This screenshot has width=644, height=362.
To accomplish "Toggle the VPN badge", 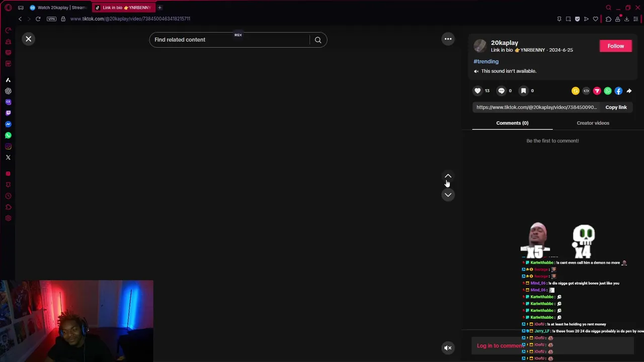I will (x=51, y=19).
